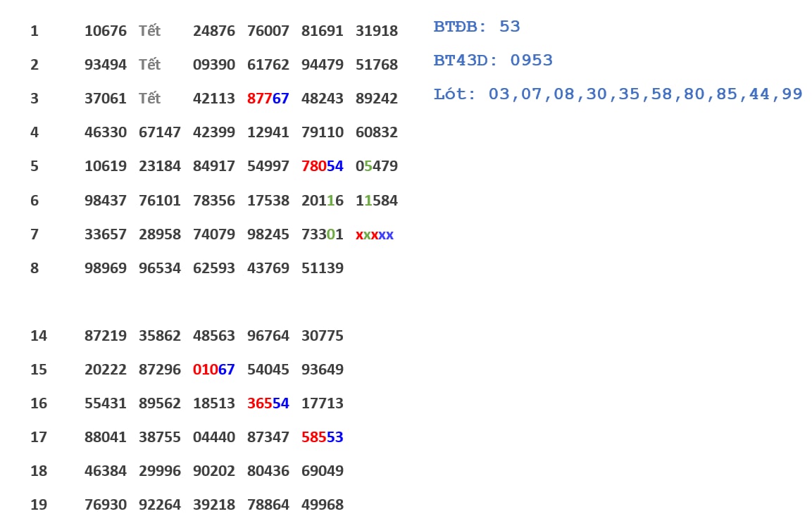Viewport: 812px width, 521px height.
Task: Select the number 49968 in row 19
Action: pyautogui.click(x=322, y=505)
